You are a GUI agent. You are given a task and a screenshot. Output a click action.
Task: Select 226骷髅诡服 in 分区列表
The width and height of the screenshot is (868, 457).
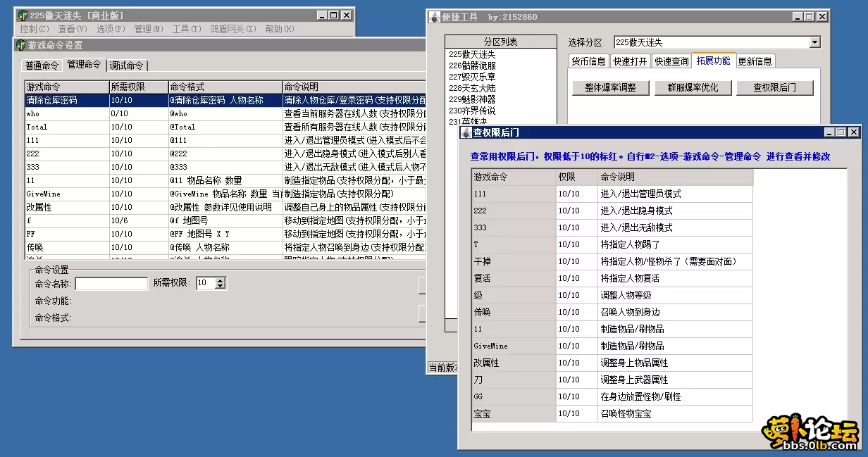coord(500,65)
